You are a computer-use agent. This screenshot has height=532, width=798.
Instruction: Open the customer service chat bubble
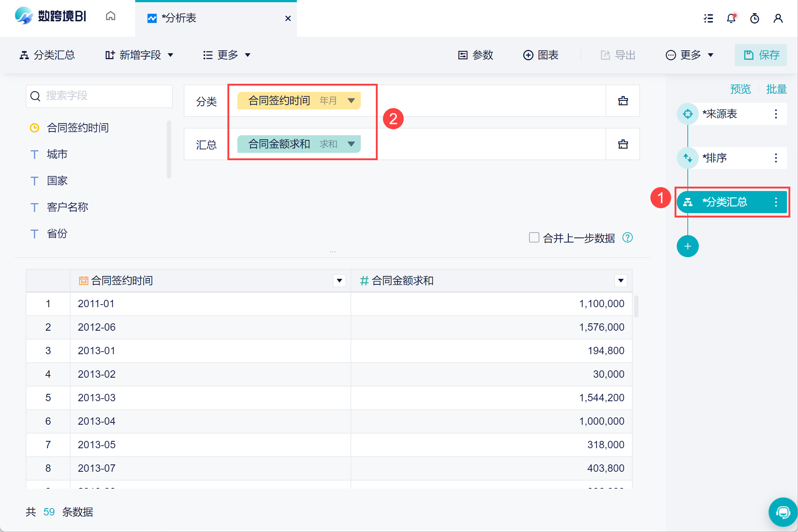click(783, 512)
